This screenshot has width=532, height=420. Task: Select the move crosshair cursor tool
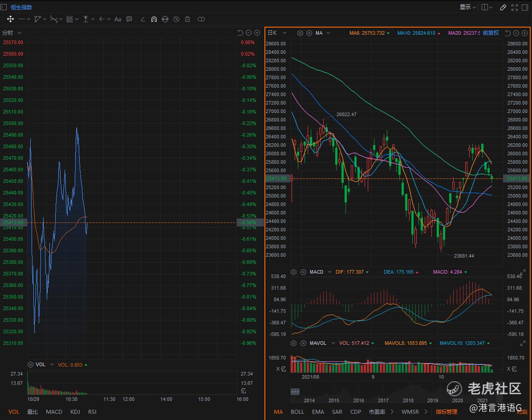10,19
